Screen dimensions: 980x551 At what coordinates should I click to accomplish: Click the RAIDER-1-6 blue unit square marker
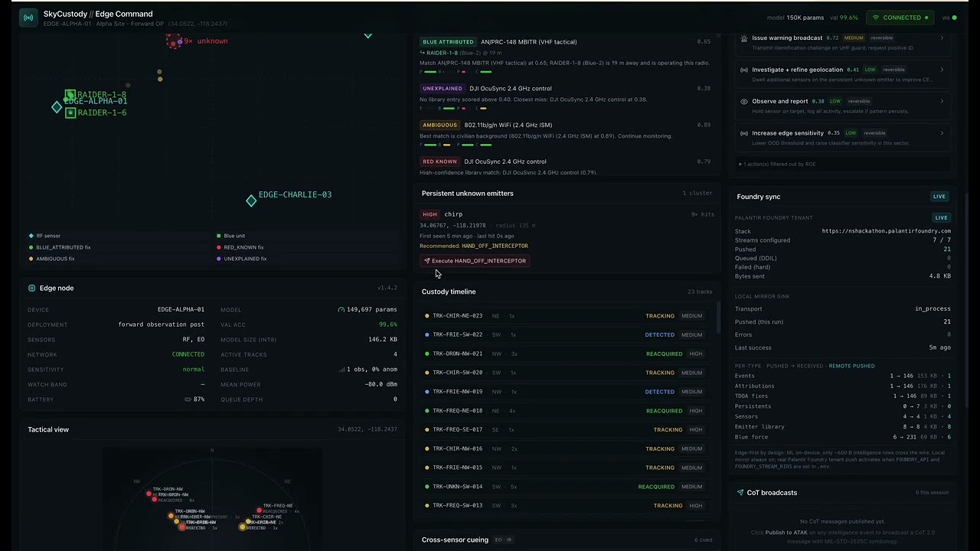pyautogui.click(x=70, y=112)
